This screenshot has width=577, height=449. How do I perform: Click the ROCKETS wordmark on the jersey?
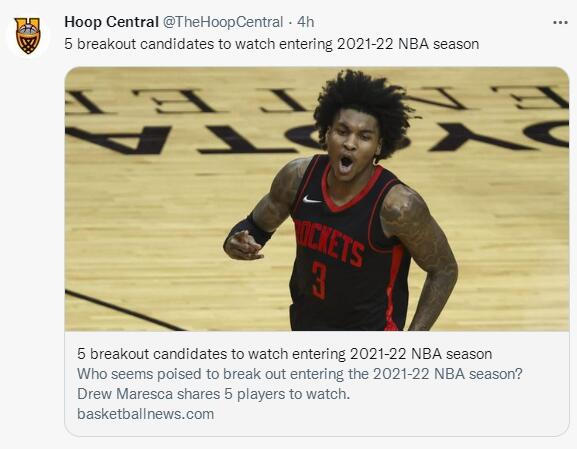(x=329, y=242)
